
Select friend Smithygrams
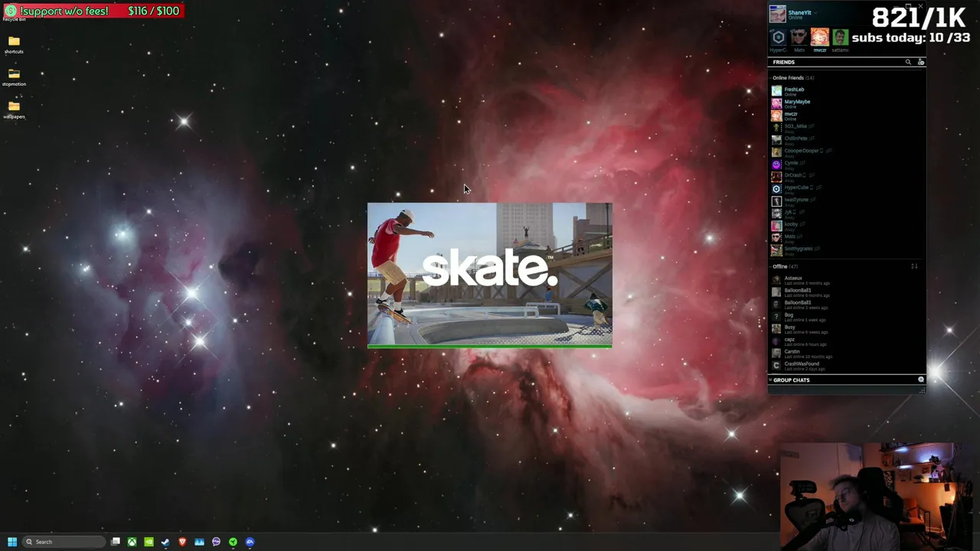[847, 250]
